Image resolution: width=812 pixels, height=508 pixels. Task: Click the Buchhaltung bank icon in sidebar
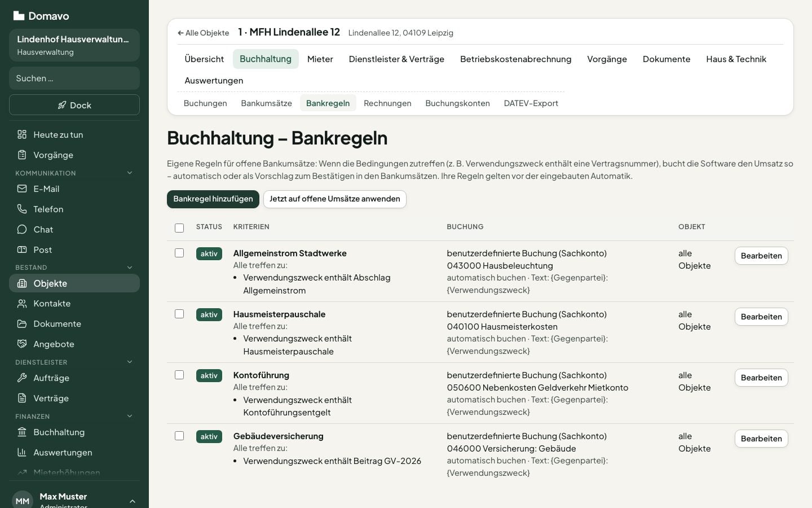tap(22, 432)
